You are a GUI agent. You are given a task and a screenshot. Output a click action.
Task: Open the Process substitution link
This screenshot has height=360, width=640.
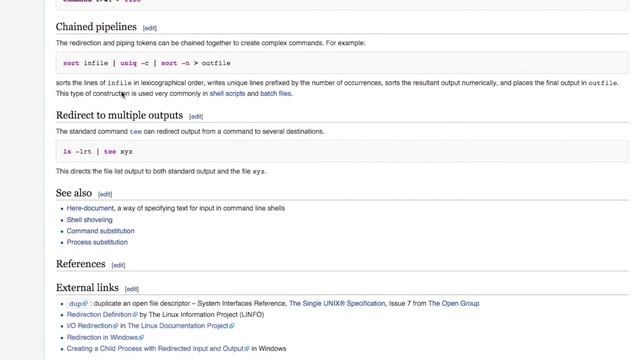coord(97,242)
